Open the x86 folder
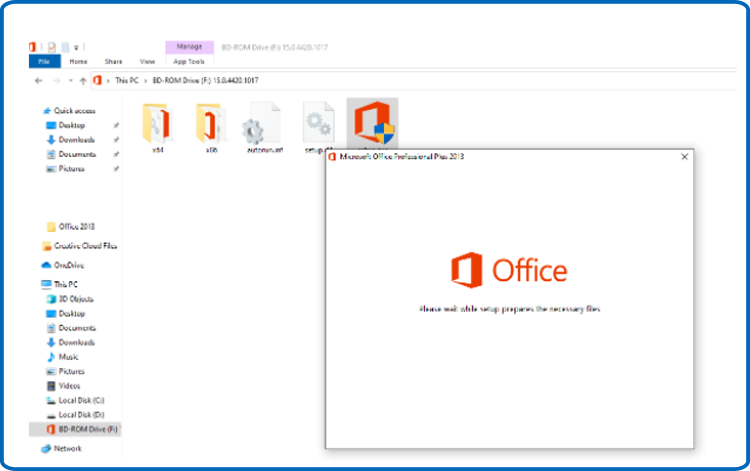The width and height of the screenshot is (750, 471). [211, 128]
